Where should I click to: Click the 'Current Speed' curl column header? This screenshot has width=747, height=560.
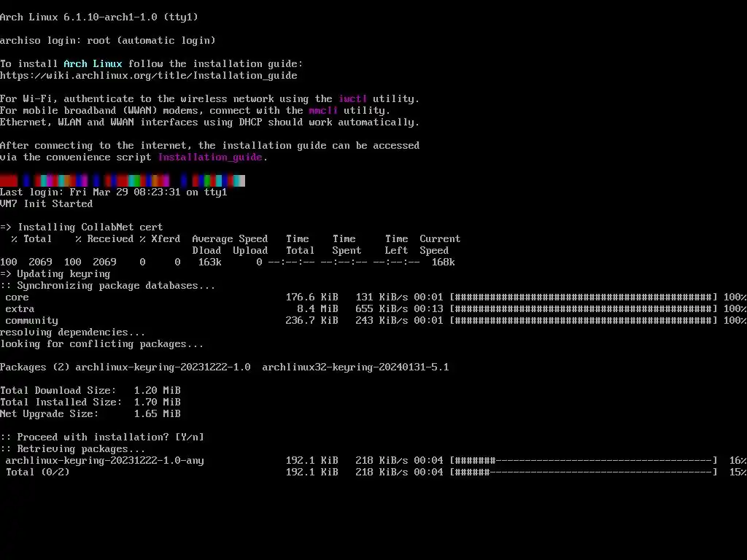click(440, 244)
